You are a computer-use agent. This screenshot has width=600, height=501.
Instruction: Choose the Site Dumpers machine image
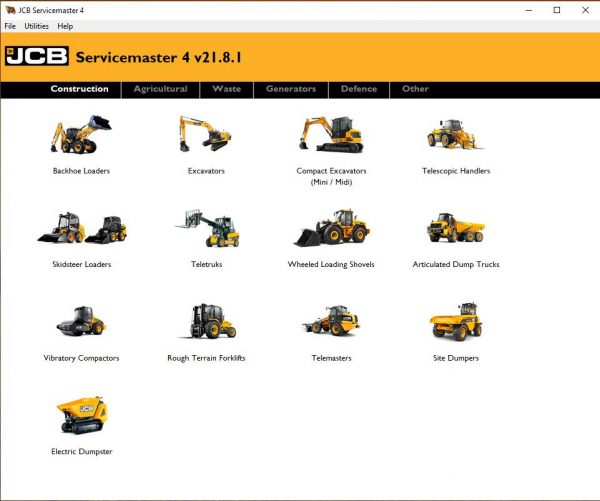(456, 321)
